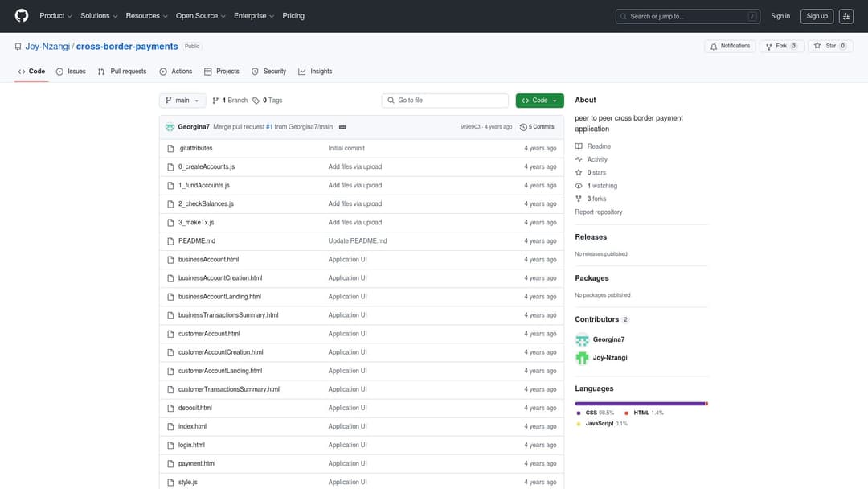The height and width of the screenshot is (489, 868).
Task: Click Report repository link
Action: (599, 212)
